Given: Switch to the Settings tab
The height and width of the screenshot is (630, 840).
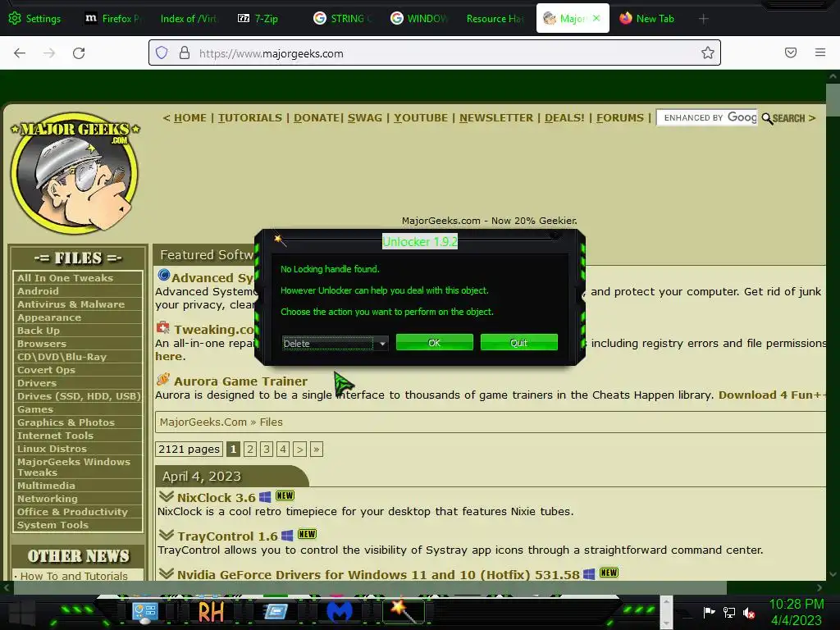Looking at the screenshot, I should (35, 19).
